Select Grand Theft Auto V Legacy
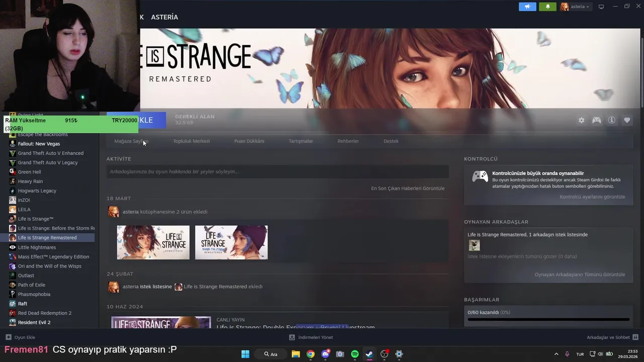The height and width of the screenshot is (362, 644). point(48,163)
